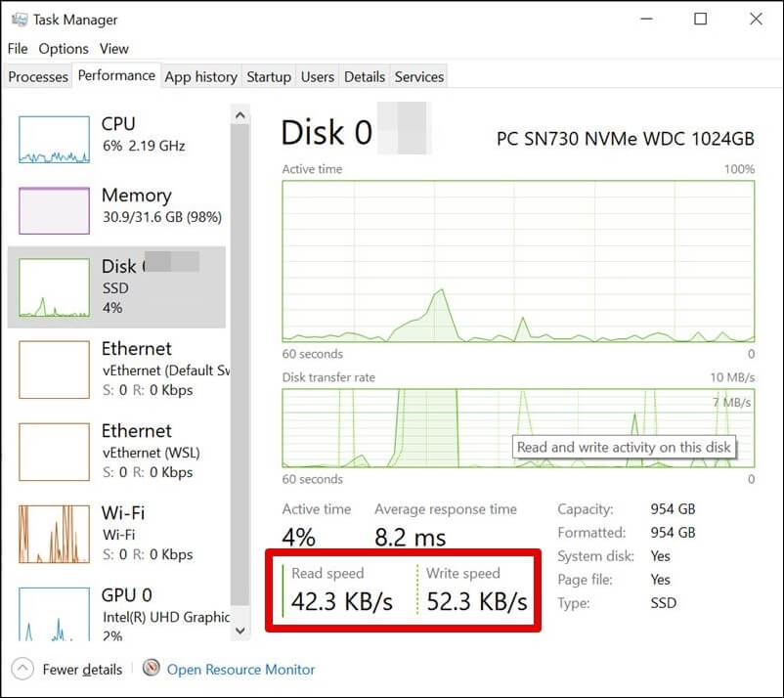This screenshot has width=784, height=698.
Task: Go to the Startup tab
Action: coord(269,76)
